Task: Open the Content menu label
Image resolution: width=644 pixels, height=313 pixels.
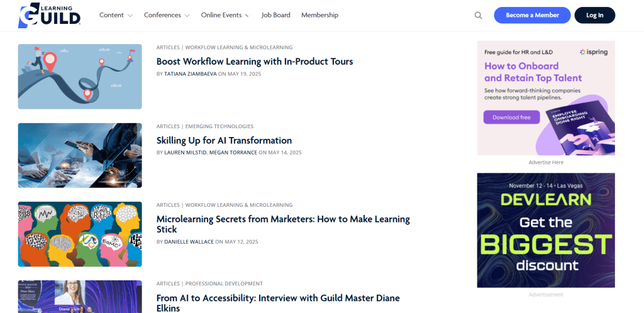Action: point(111,15)
